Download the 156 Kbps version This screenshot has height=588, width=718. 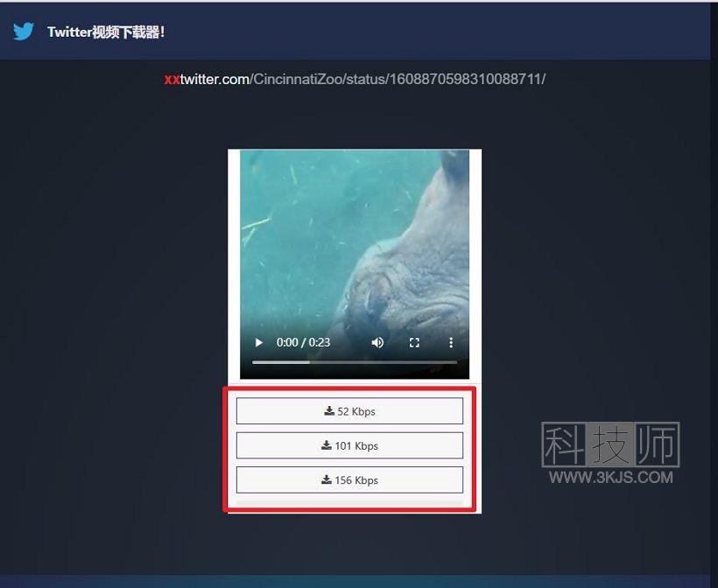point(350,480)
